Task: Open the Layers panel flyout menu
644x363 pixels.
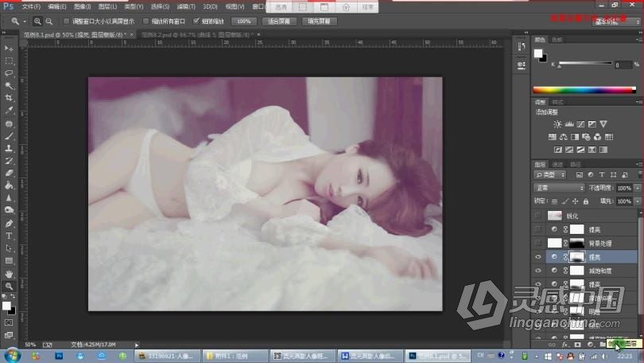Action: coord(638,164)
